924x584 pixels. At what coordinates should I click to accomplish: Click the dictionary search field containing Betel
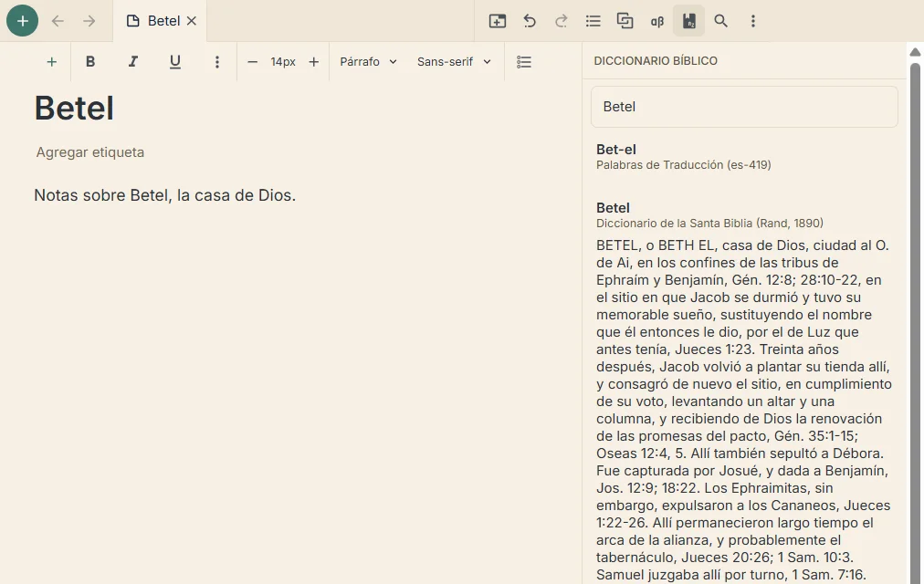click(x=744, y=107)
